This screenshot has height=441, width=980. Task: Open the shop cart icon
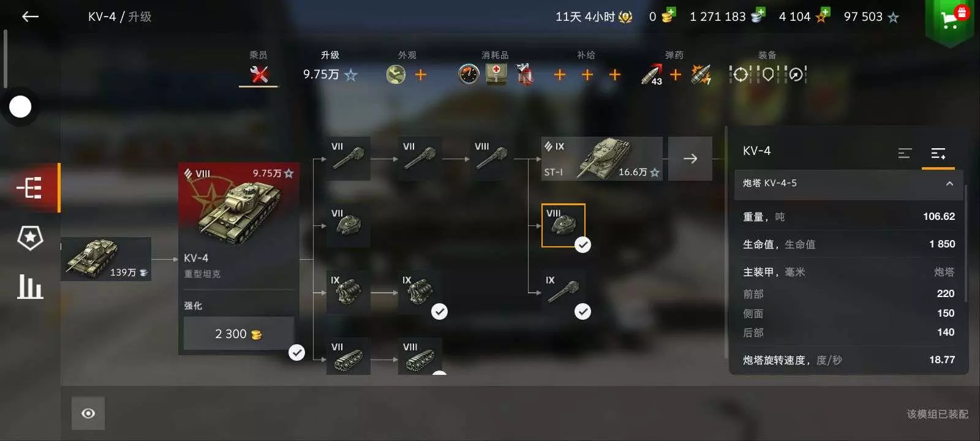click(950, 20)
